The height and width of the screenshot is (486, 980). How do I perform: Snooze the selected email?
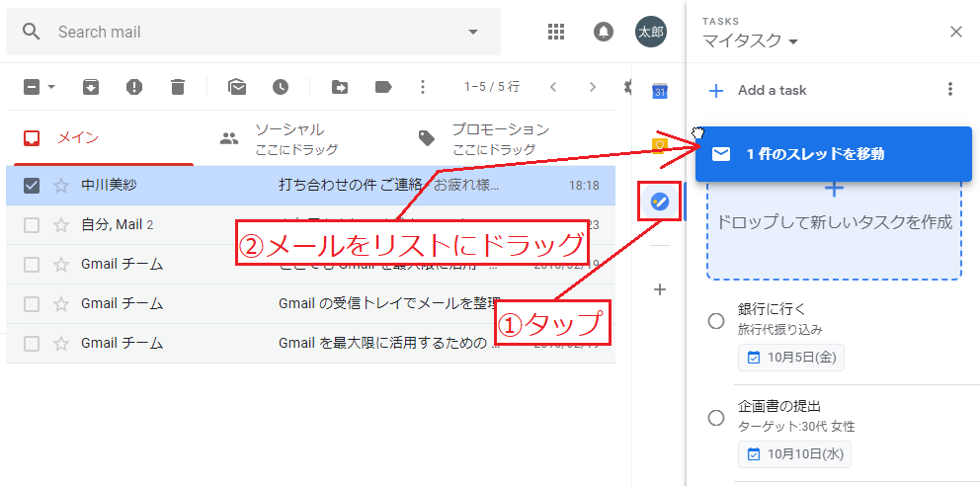(x=281, y=88)
